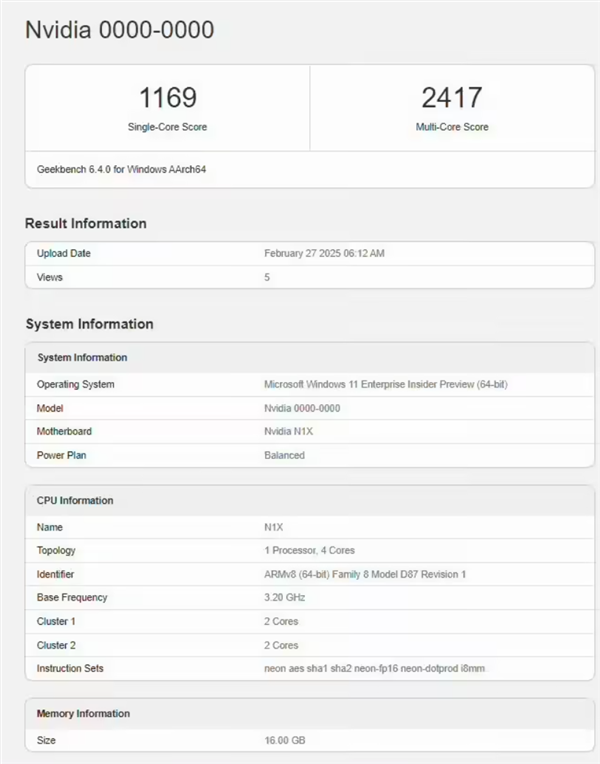Click the single-core score value 1169
The width and height of the screenshot is (600, 764).
(x=168, y=97)
